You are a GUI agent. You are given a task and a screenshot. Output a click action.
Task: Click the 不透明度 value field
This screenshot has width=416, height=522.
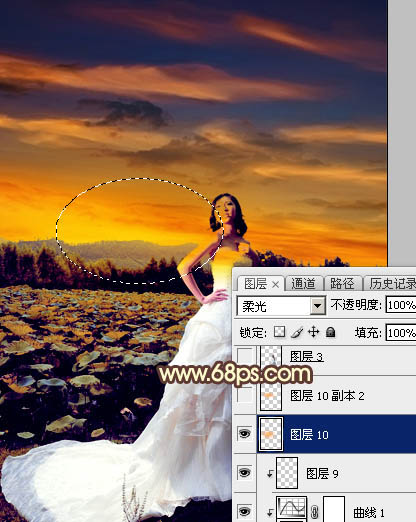coord(401,305)
